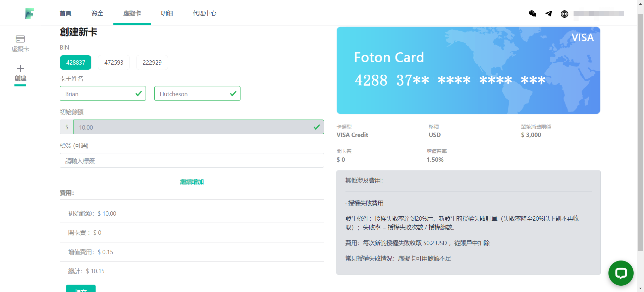The width and height of the screenshot is (644, 292).
Task: Edit the first name field Brian
Action: 103,94
